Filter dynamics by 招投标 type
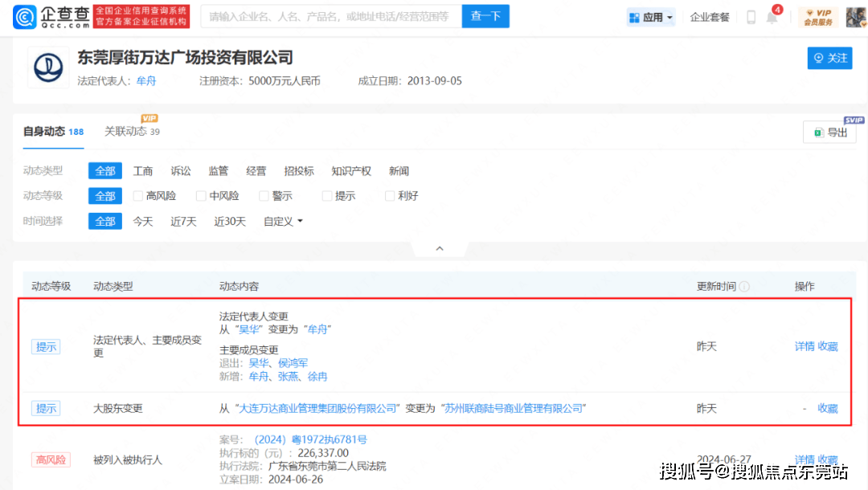Viewport: 868px width, 490px height. 299,171
